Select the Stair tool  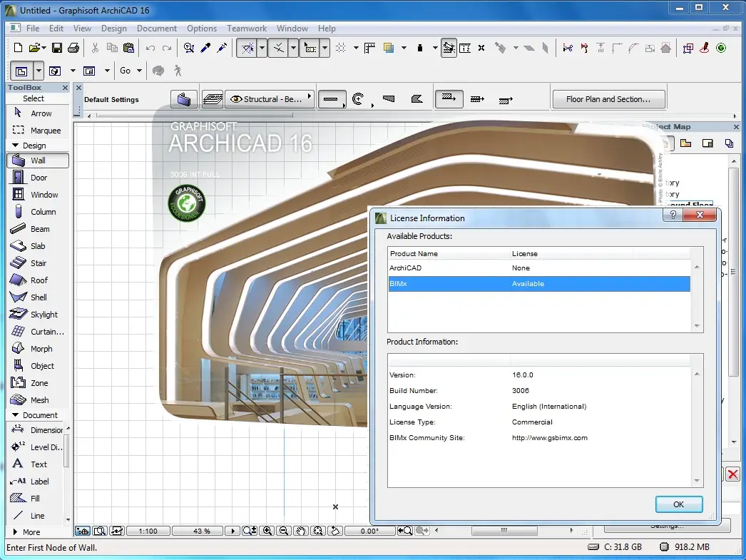pos(38,263)
